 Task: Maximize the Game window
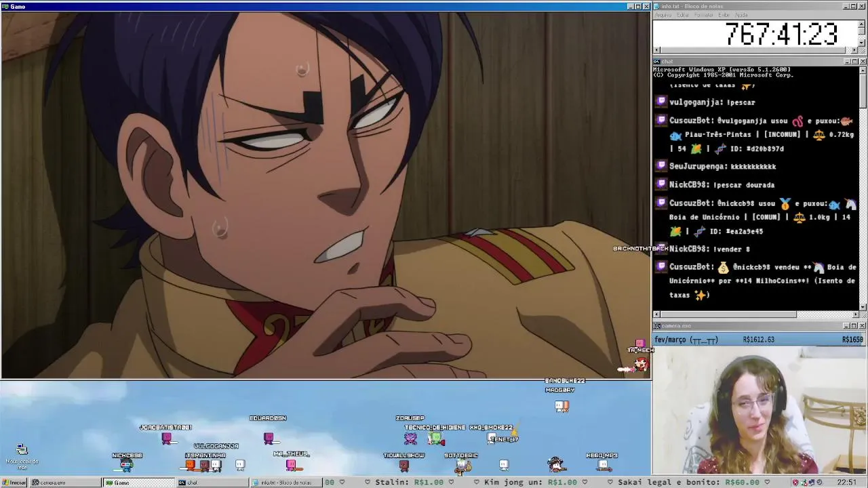(638, 6)
